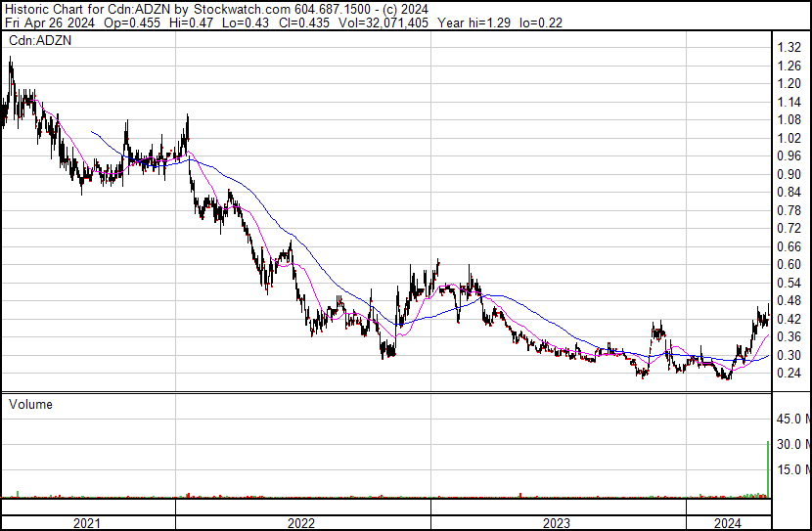Select the 2023 year label
Screen dimensions: 812x531
point(557,523)
